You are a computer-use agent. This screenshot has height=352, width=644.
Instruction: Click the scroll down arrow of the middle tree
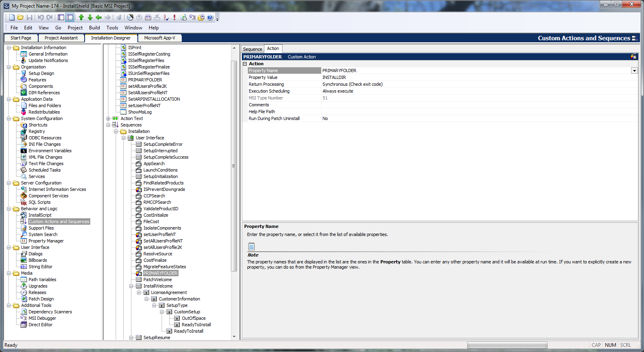coord(234,337)
